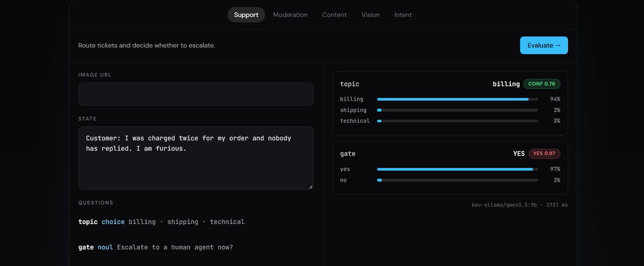Click the shipping probability bar
This screenshot has width=644, height=266.
point(457,110)
